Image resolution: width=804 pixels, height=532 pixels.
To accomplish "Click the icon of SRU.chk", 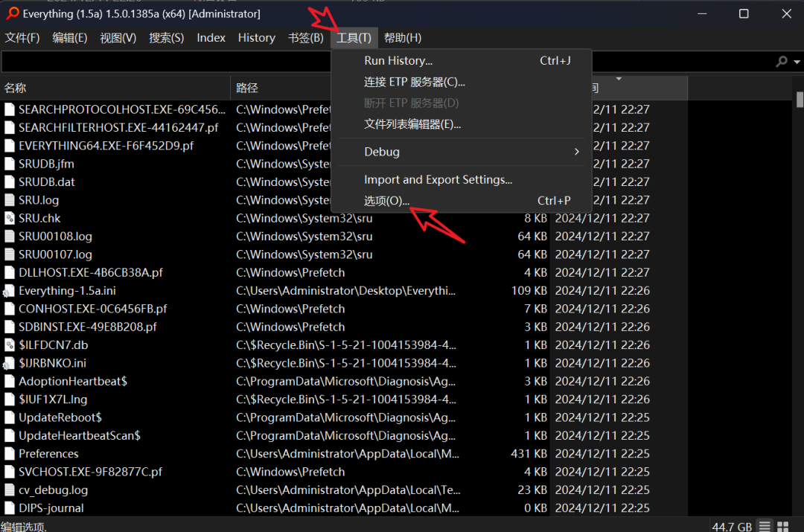I will click(x=9, y=218).
